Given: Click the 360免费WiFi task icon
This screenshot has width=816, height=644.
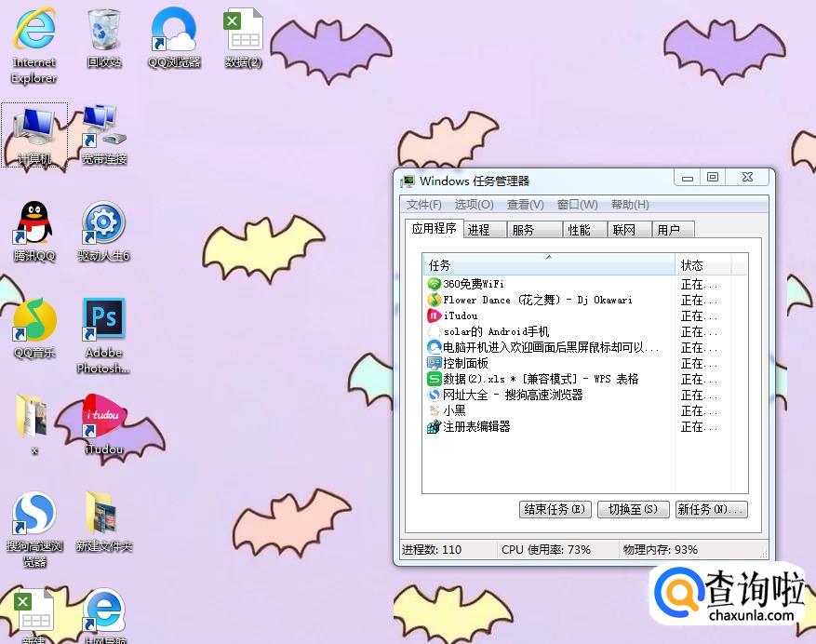Looking at the screenshot, I should pos(434,284).
